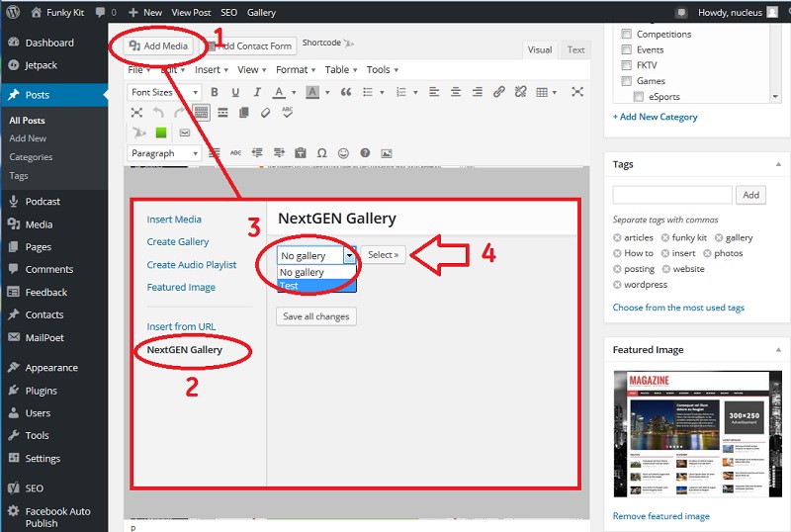Align text left
This screenshot has height=532, width=791.
coord(434,92)
